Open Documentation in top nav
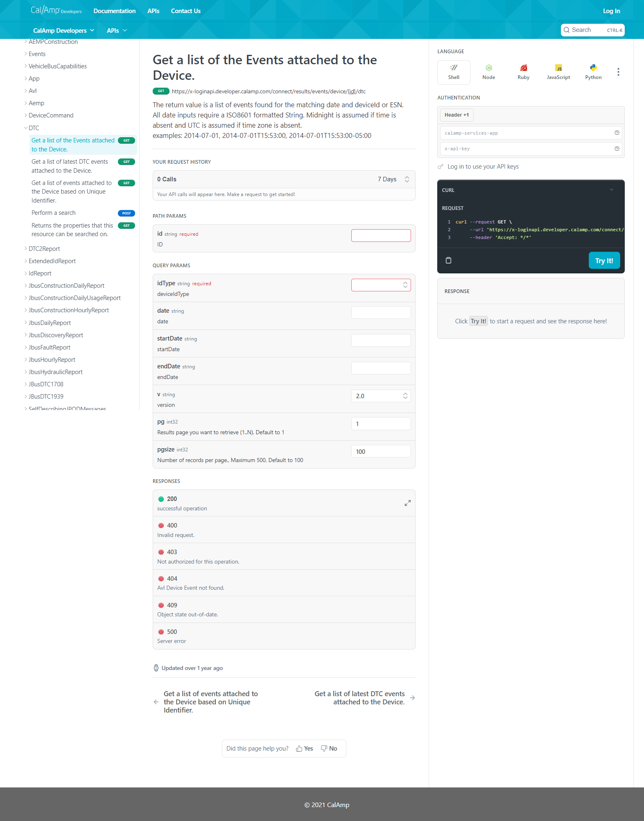Image resolution: width=644 pixels, height=821 pixels. coord(114,11)
